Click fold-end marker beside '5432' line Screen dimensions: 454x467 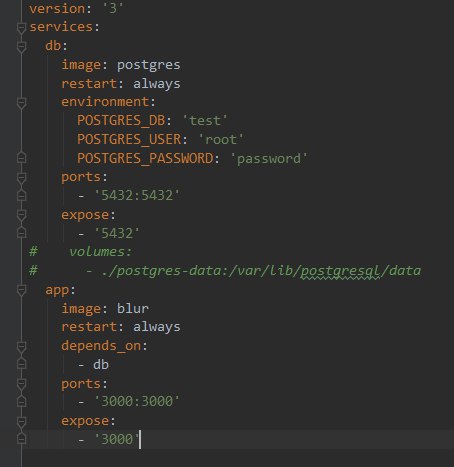tap(21, 232)
